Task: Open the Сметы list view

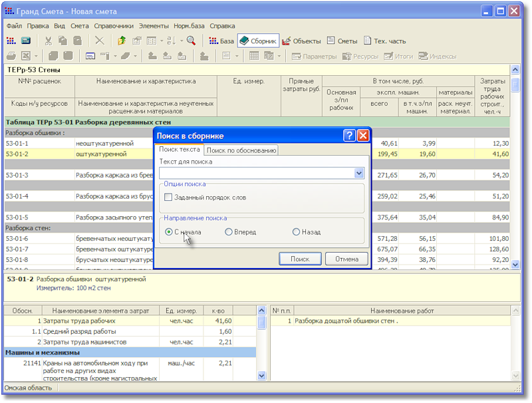Action: click(x=342, y=41)
